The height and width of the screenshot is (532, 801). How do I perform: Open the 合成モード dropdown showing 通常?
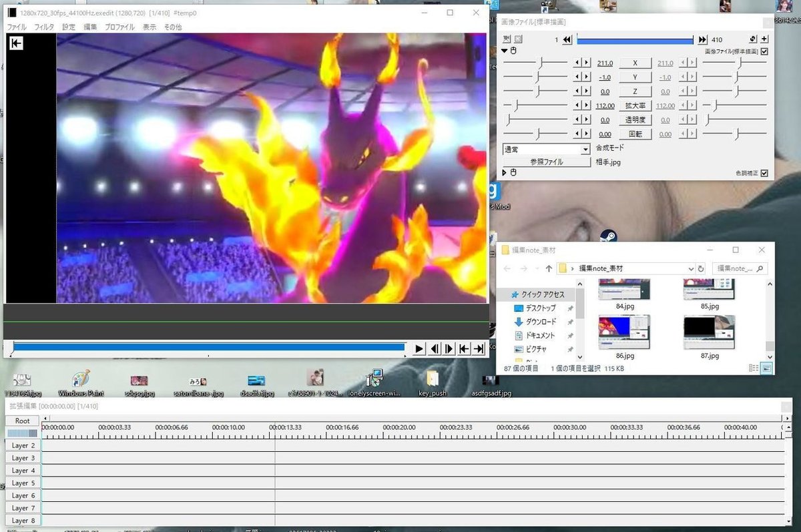click(x=547, y=150)
